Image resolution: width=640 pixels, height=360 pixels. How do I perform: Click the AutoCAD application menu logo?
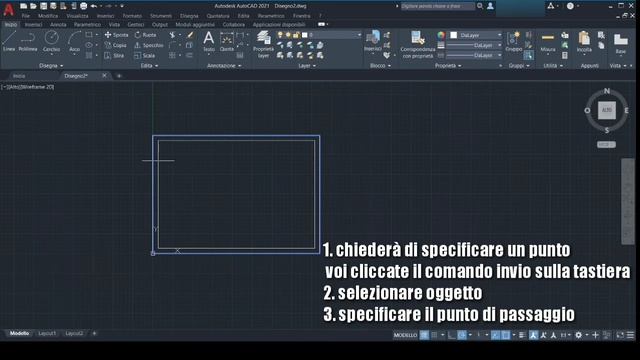[x=8, y=10]
